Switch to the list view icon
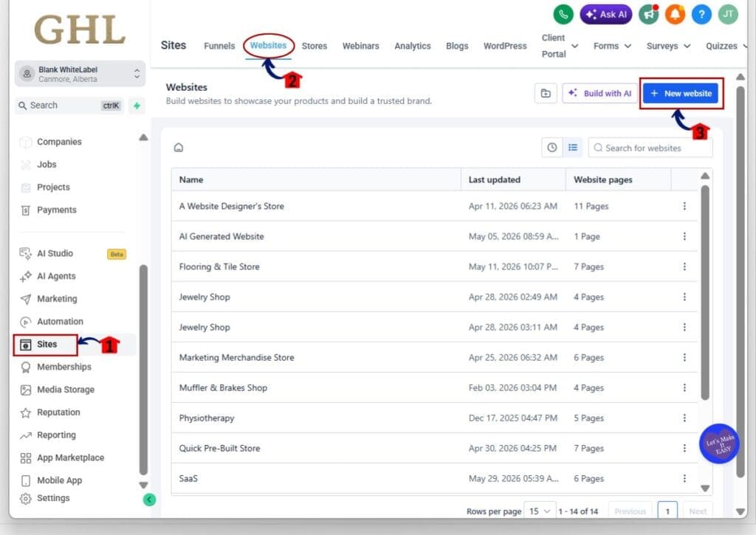The width and height of the screenshot is (756, 535). 572,148
